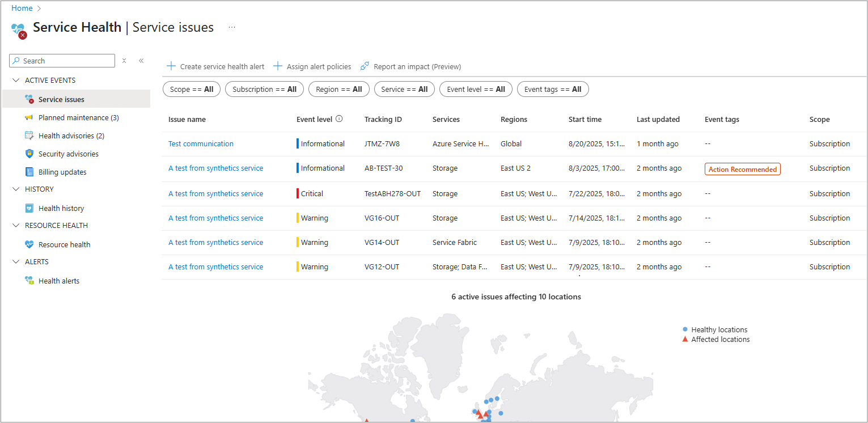The width and height of the screenshot is (868, 423).
Task: Collapse the ACTIVE EVENTS section
Action: [15, 81]
